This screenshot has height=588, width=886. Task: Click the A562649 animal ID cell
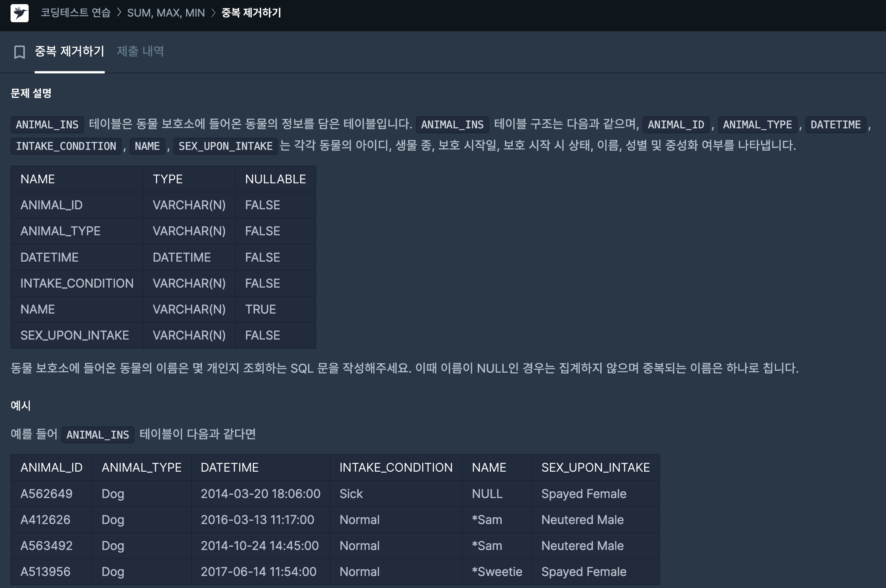[46, 494]
